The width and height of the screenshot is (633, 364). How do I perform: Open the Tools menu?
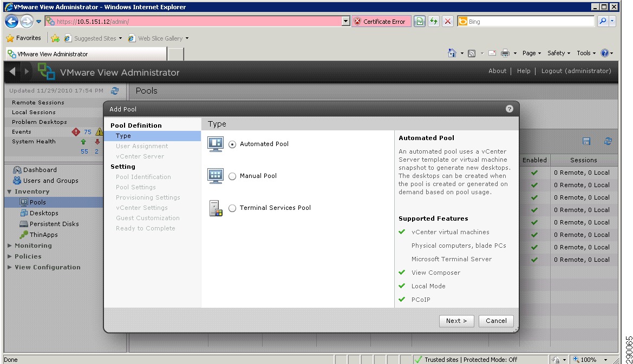(x=586, y=53)
